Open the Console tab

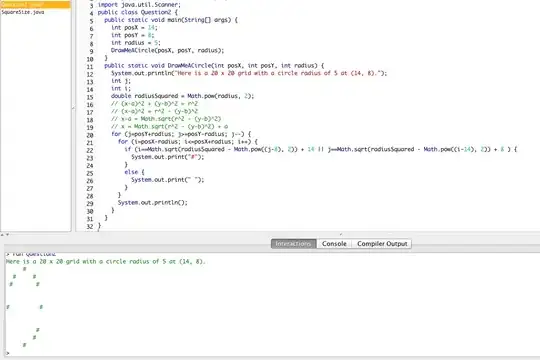coord(334,244)
